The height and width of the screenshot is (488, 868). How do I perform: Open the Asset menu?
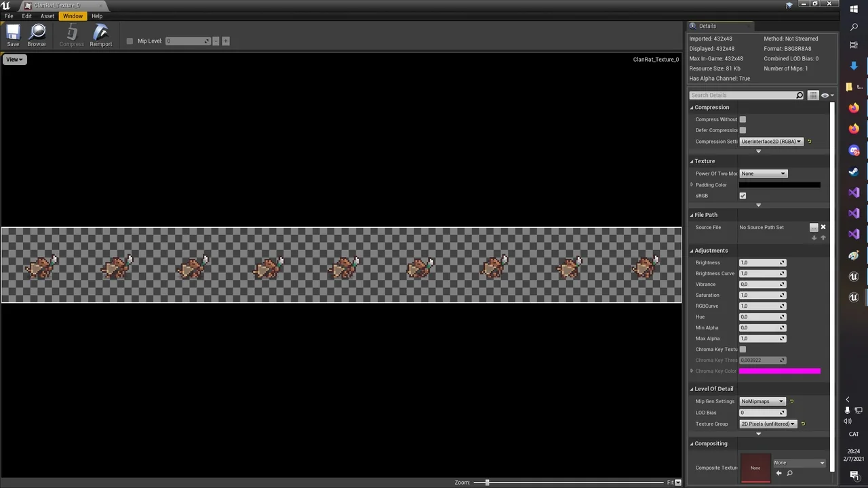click(47, 16)
